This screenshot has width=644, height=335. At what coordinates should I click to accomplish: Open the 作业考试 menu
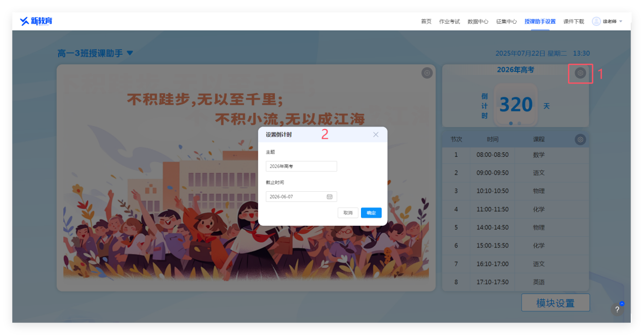coord(450,21)
